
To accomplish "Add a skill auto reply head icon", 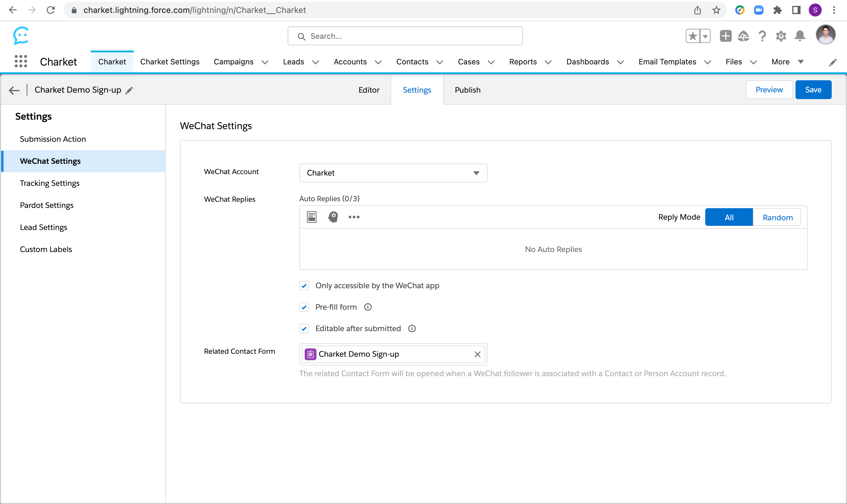I will point(333,217).
